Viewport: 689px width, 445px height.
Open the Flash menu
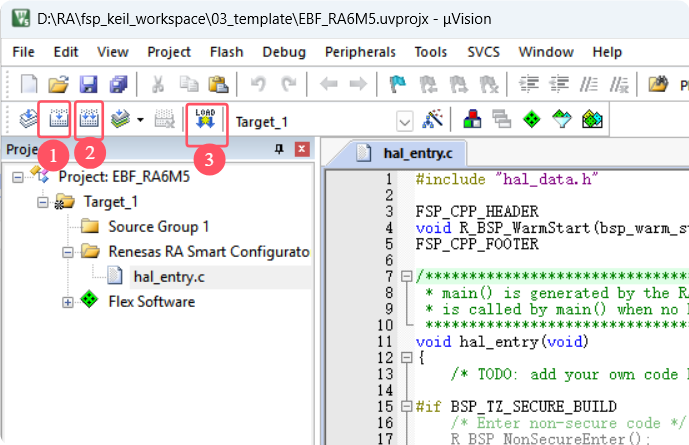point(226,52)
